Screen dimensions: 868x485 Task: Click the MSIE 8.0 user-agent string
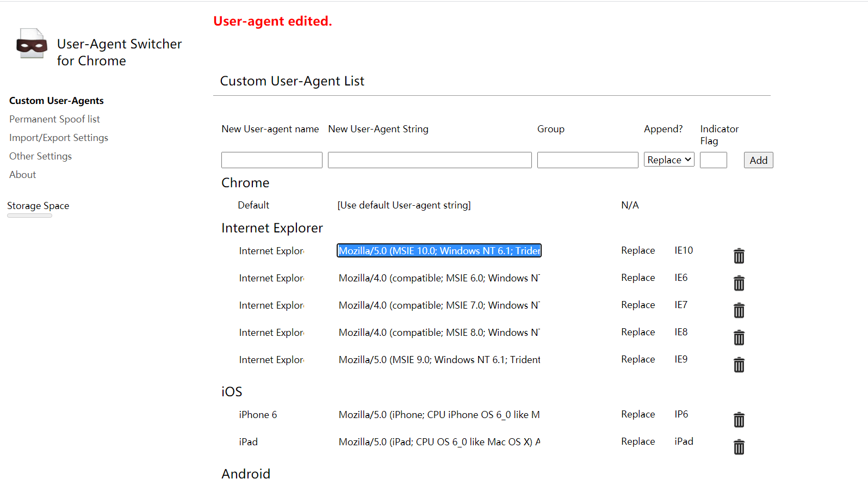(439, 333)
